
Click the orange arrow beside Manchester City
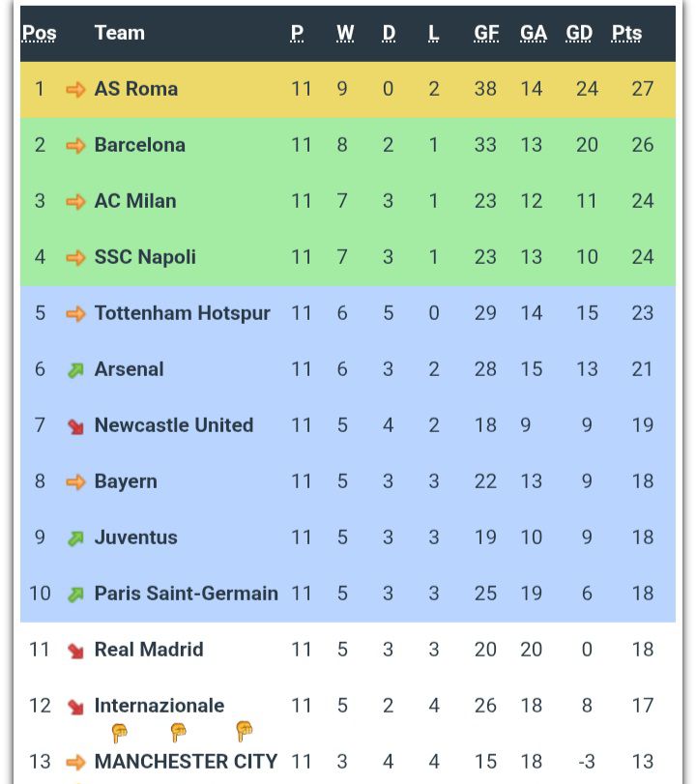tap(75, 763)
